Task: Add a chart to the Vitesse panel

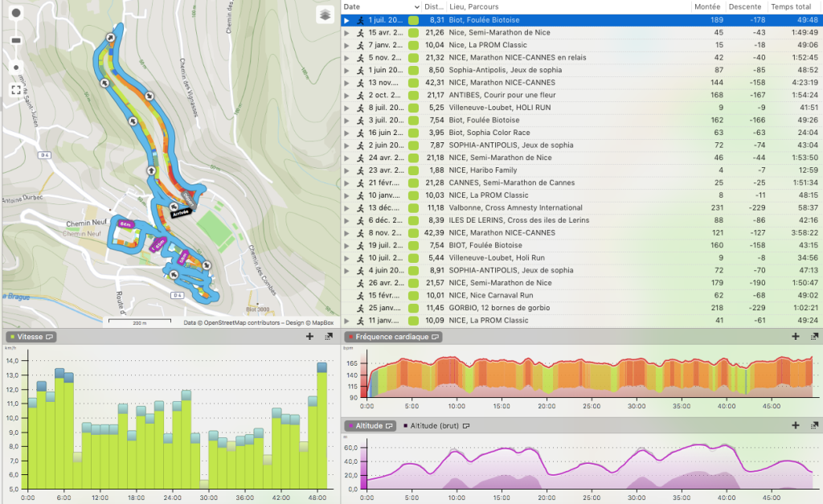Action: pyautogui.click(x=309, y=337)
